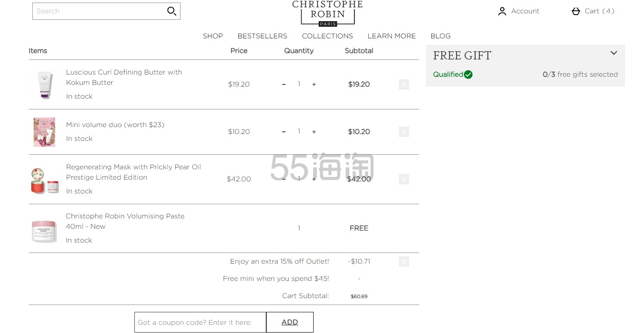Increase quantity of Regenerating Mask
The image size is (644, 333).
point(314,179)
